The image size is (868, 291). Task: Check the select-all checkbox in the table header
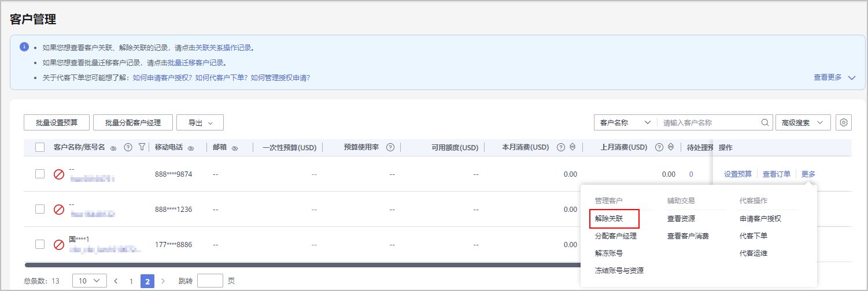[x=40, y=147]
